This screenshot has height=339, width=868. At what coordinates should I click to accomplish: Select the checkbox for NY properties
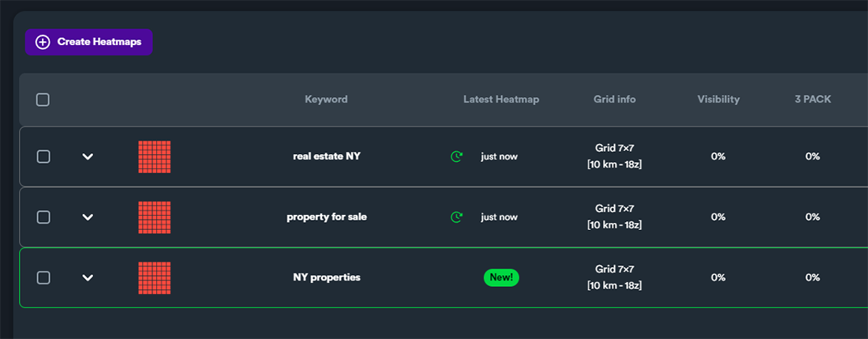(x=43, y=277)
